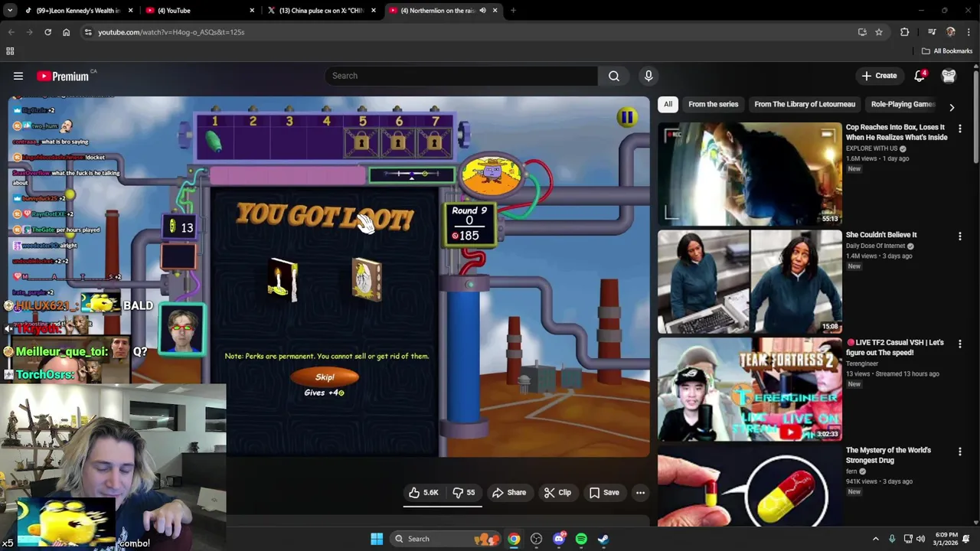Screen dimensions: 980x551
Task: Open the YouTube guide hamburger menu
Action: 18,76
